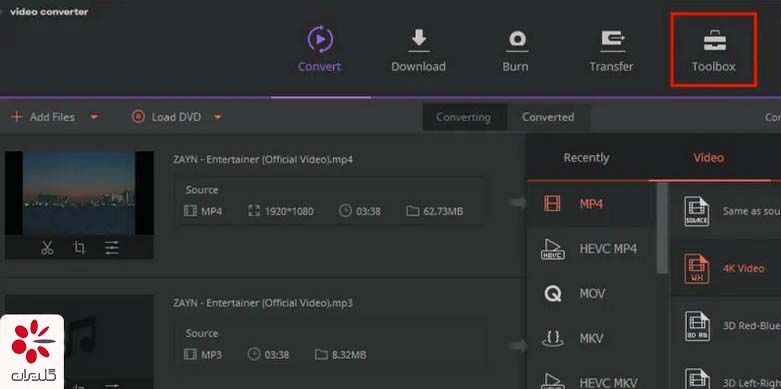This screenshot has width=781, height=389.
Task: Open the Convert section
Action: (320, 50)
